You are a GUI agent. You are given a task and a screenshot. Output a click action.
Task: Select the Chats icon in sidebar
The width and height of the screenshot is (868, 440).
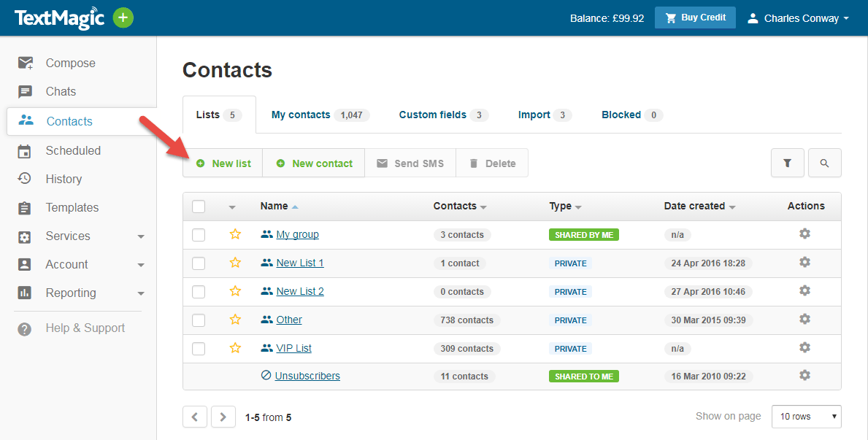click(x=25, y=91)
